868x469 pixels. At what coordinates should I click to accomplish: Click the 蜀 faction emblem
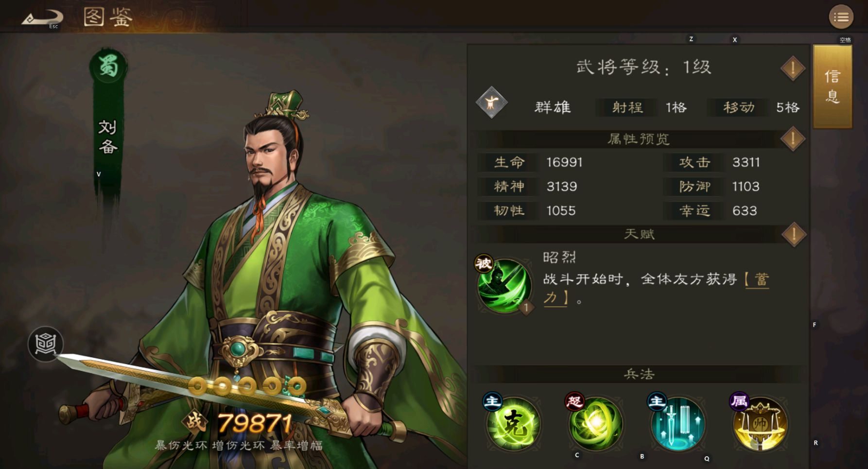(108, 67)
